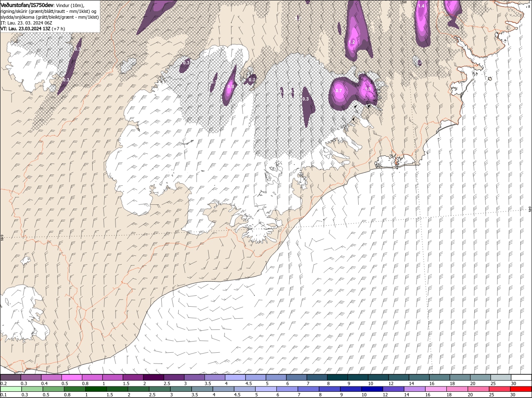Select the IT: Lau. 23. 03. 2024 06Z line
This screenshot has width=532, height=398.
(x=26, y=23)
